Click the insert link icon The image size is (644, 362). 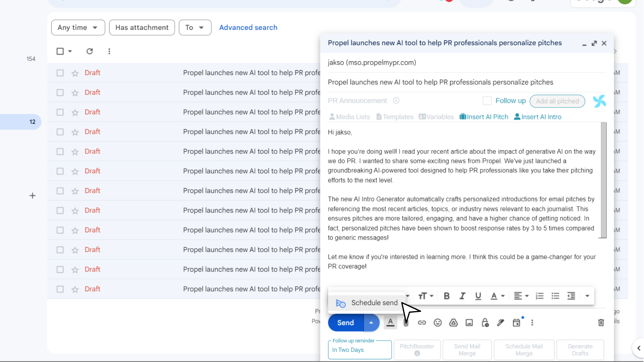(422, 322)
